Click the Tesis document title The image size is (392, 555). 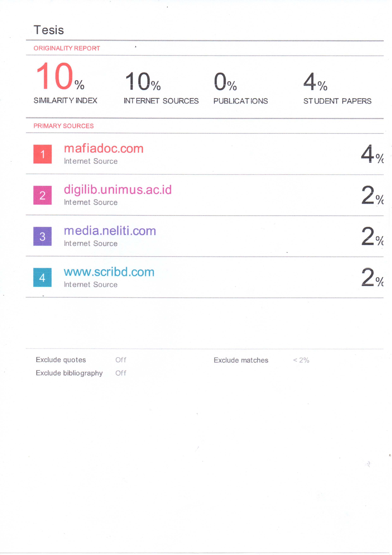pos(49,30)
